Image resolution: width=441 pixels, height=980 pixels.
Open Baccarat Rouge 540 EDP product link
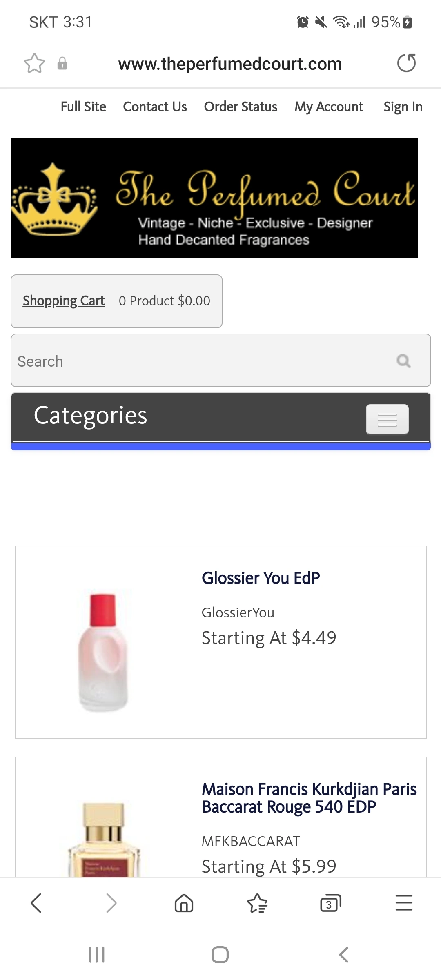(x=309, y=798)
